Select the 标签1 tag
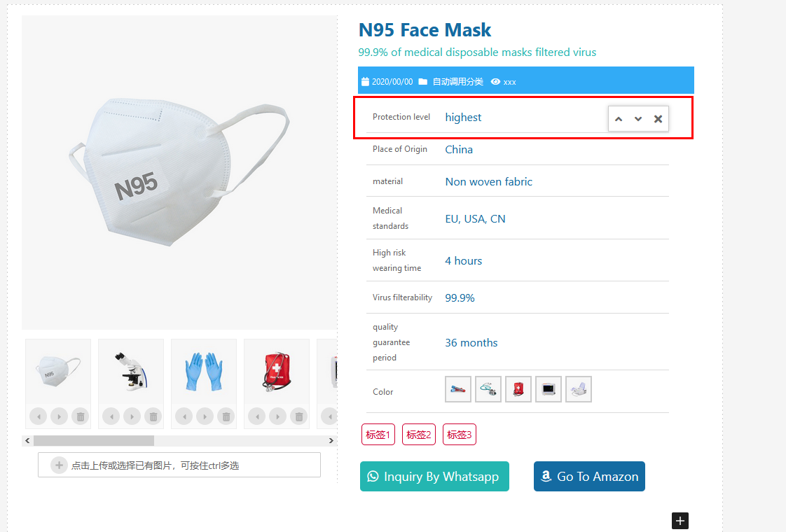This screenshot has width=786, height=532. (x=378, y=435)
